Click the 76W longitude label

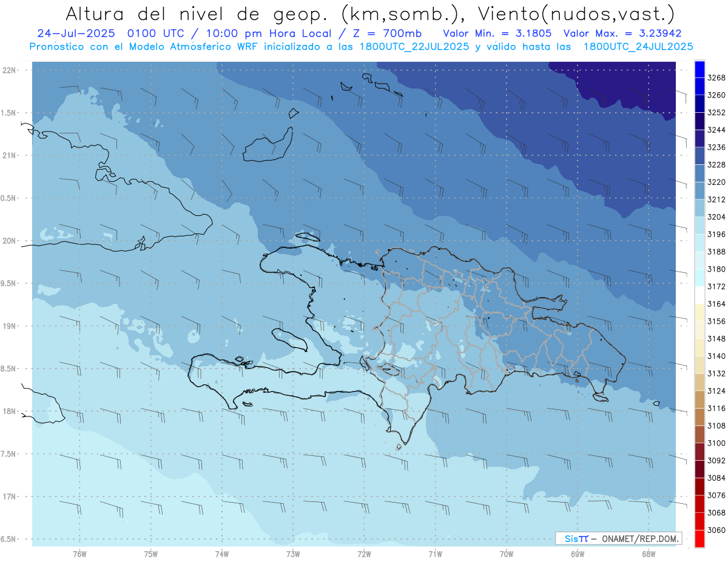pyautogui.click(x=79, y=554)
